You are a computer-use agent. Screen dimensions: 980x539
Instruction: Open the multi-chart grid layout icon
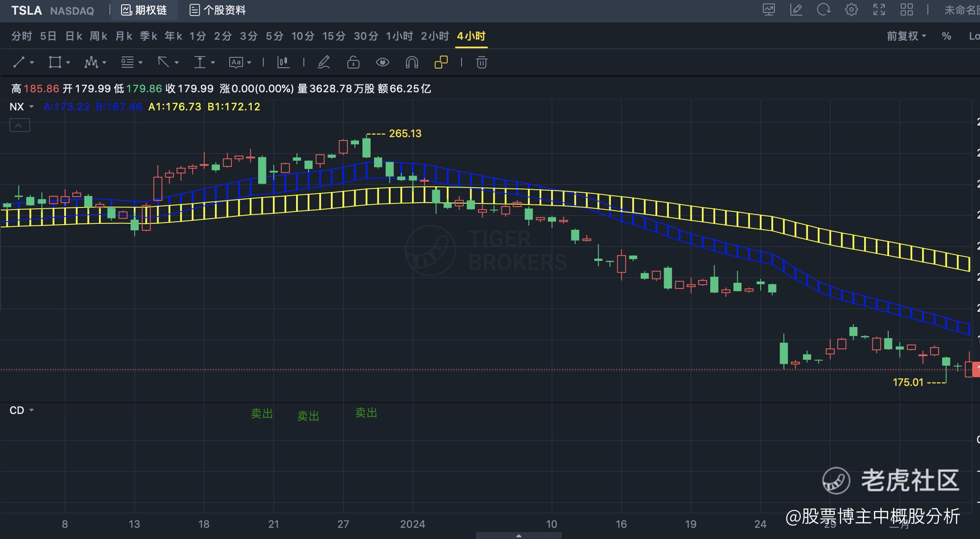906,10
